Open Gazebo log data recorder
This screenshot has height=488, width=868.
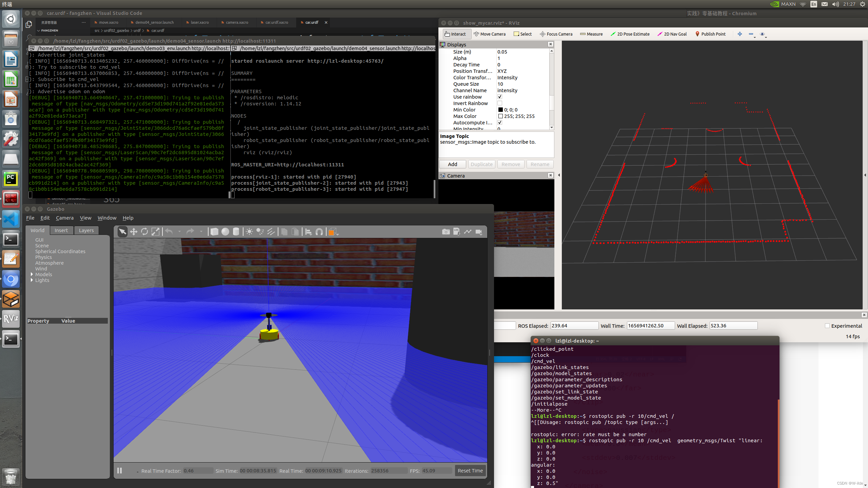point(457,232)
